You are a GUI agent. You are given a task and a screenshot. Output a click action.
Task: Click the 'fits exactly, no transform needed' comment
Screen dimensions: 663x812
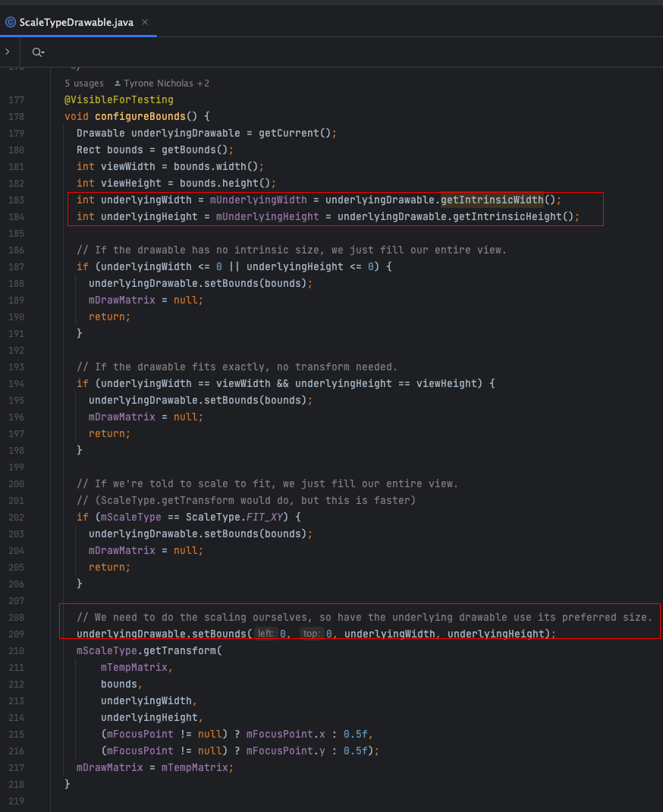237,367
